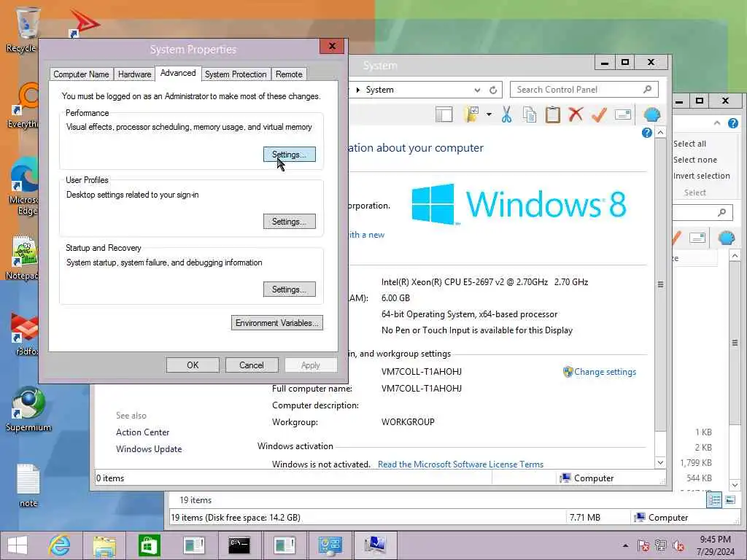Click orange checkmark icon in System toolbar
Image resolution: width=747 pixels, height=560 pixels.
pos(599,114)
